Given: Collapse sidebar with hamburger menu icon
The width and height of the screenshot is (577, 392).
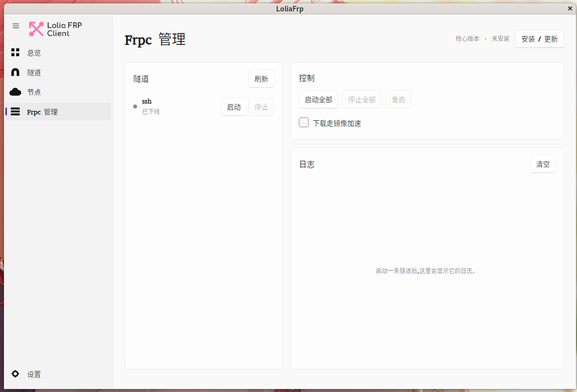Looking at the screenshot, I should [x=15, y=26].
